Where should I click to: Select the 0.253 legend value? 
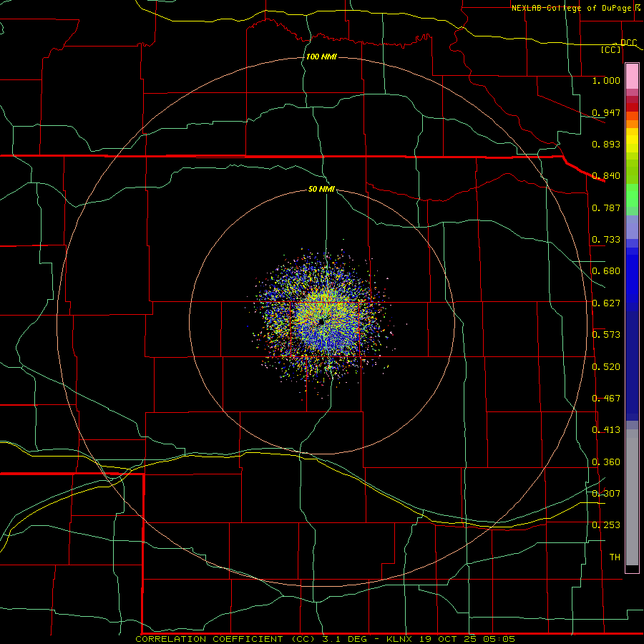[x=606, y=525]
